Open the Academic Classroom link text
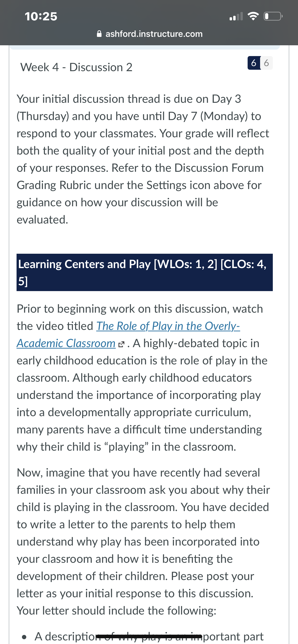This screenshot has width=298, height=644. tap(66, 343)
